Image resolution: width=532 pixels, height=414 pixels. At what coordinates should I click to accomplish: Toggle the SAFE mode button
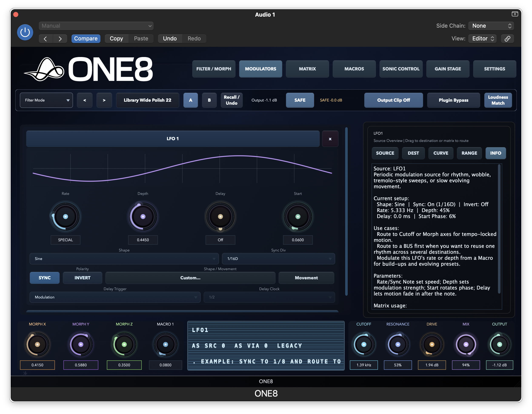pos(300,100)
